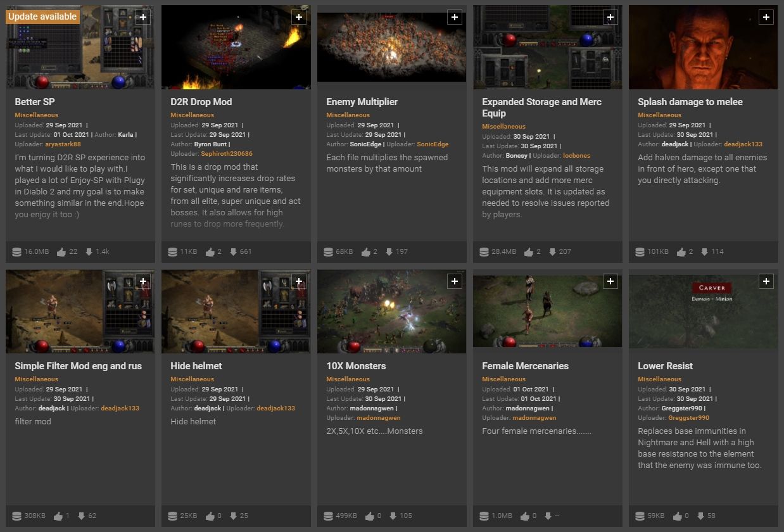
Task: Click uploader deadjack133 under Splash damage to melee
Action: pos(743,144)
